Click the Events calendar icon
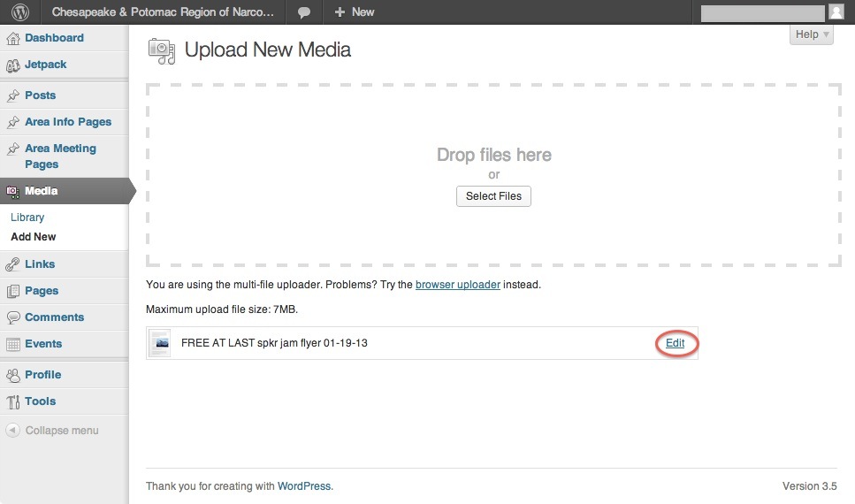Viewport: 855px width, 504px height. point(13,344)
